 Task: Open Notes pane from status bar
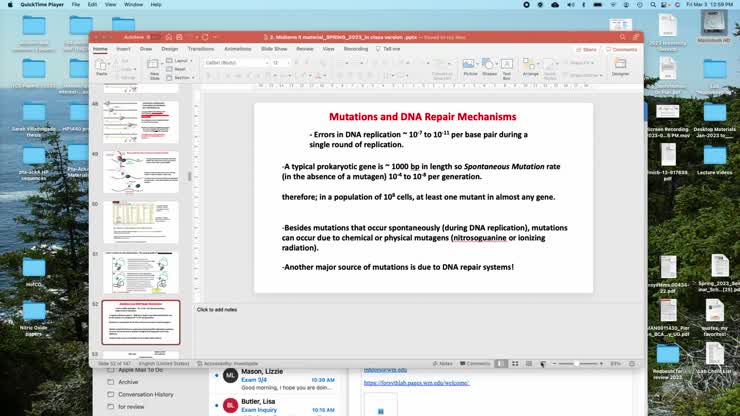click(442, 363)
